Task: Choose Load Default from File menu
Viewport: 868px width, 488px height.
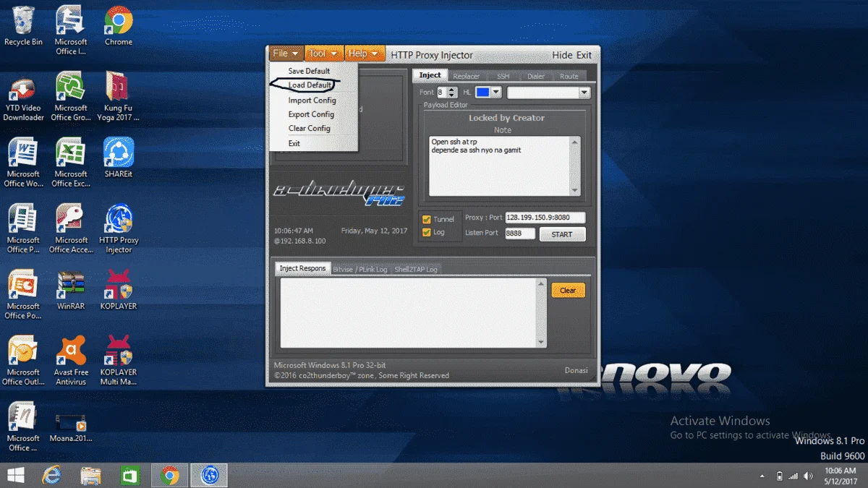Action: [x=310, y=85]
